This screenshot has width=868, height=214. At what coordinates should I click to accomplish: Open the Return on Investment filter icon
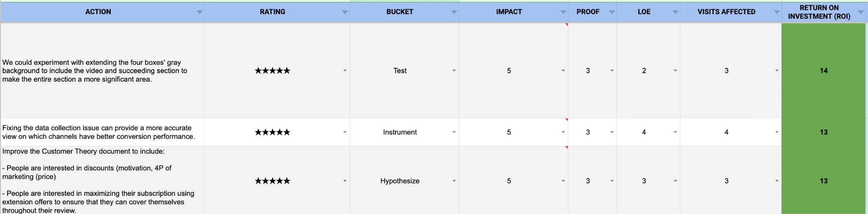860,12
